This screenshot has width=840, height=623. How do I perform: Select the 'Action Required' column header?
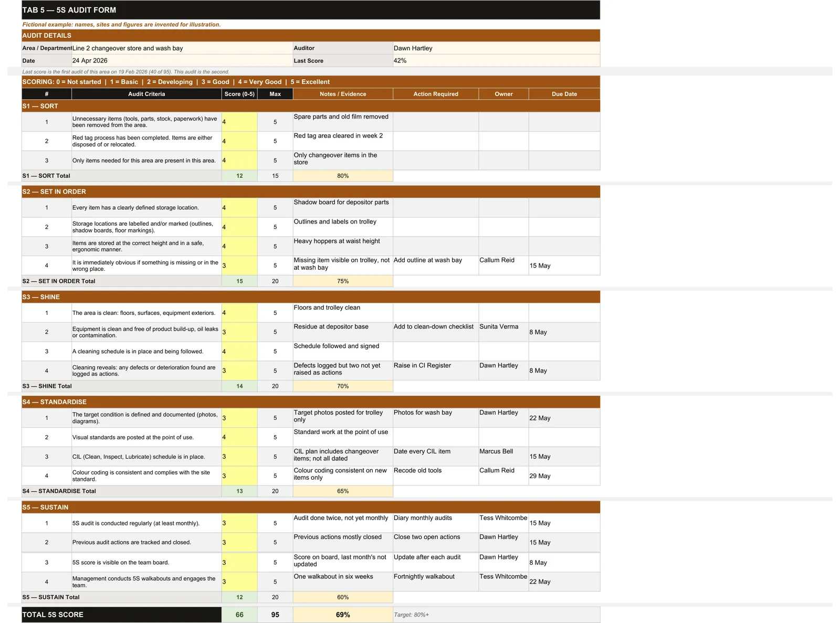436,94
